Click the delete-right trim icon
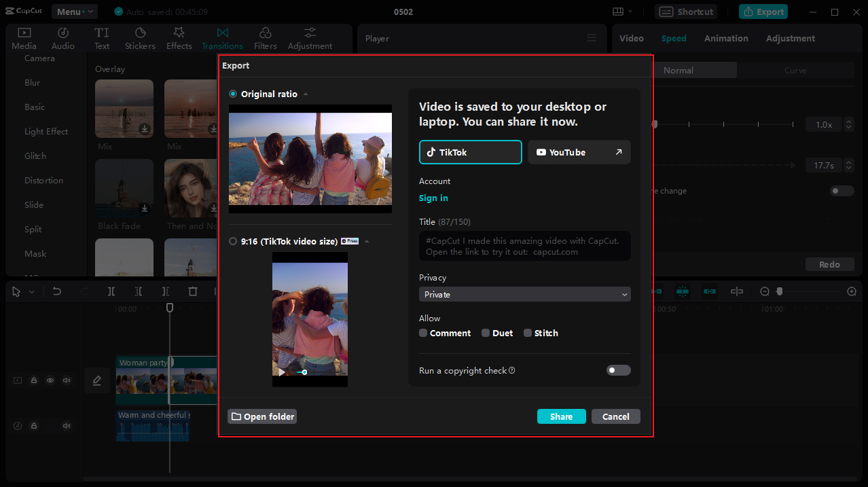 click(x=166, y=291)
